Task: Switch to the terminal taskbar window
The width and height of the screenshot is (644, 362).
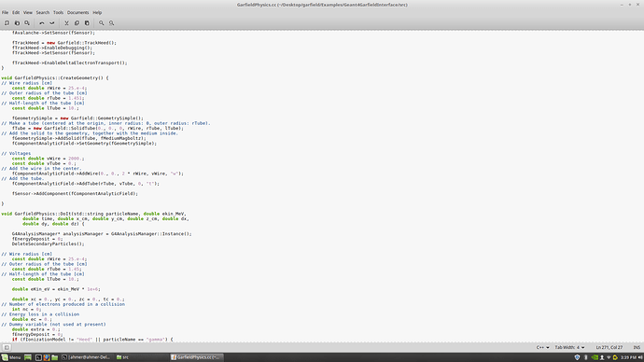Action: [x=87, y=357]
